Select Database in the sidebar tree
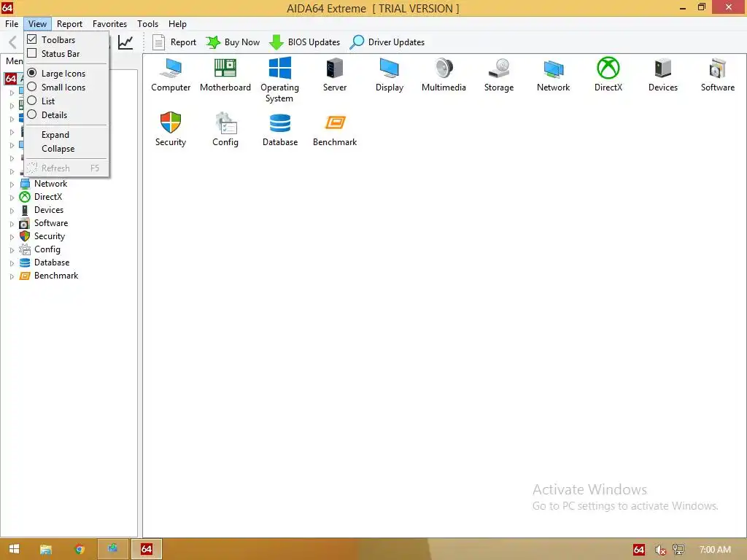This screenshot has height=560, width=747. click(x=52, y=262)
